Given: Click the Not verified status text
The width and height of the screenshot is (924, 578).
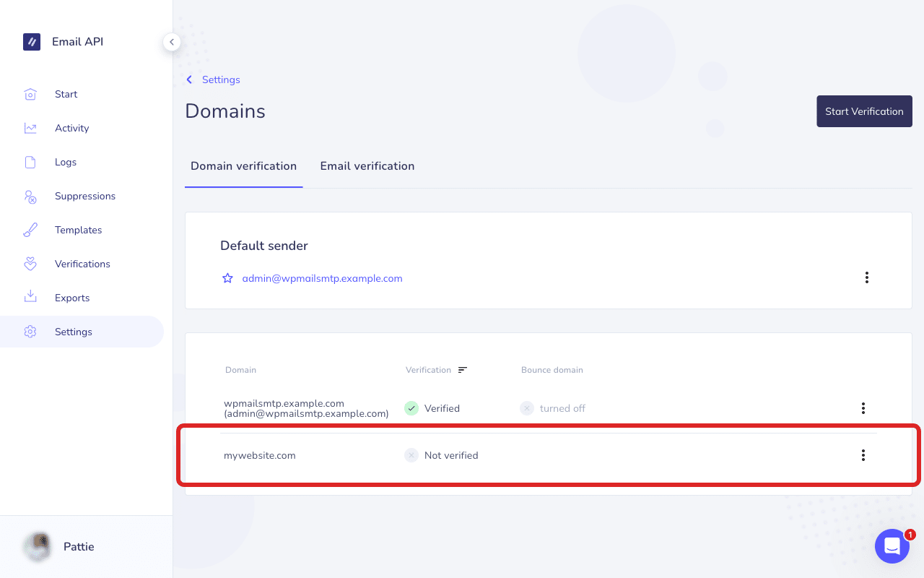Looking at the screenshot, I should [451, 455].
